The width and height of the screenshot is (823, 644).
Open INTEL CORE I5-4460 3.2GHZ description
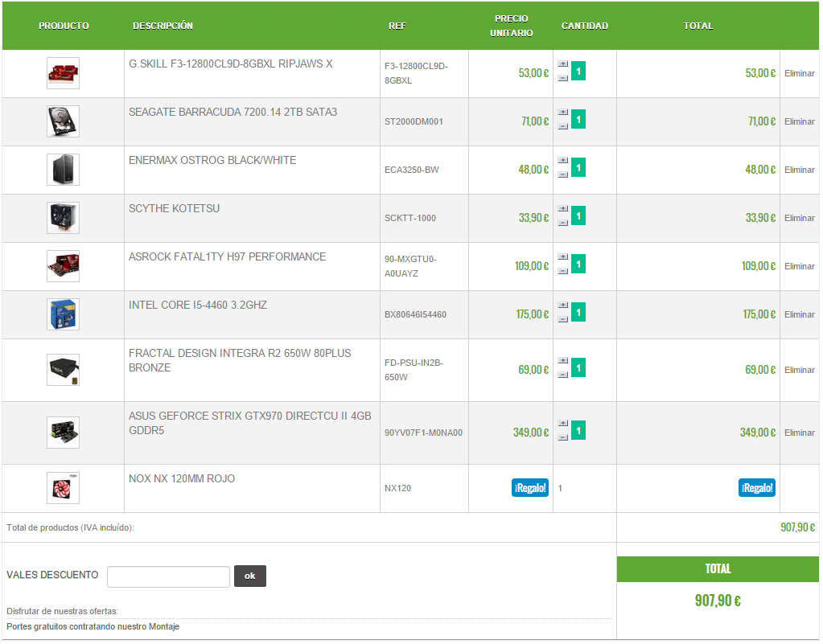tap(198, 306)
